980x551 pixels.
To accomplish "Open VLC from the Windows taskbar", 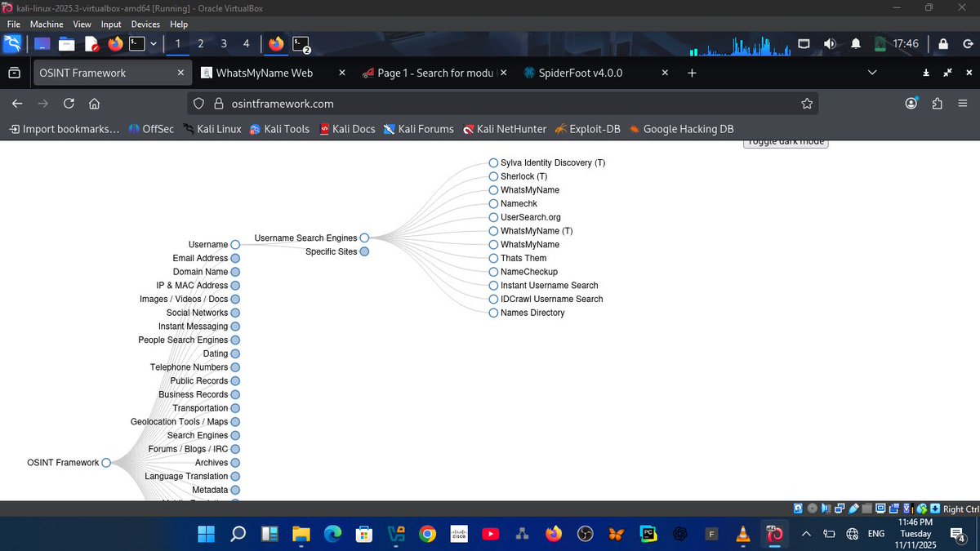I will [x=742, y=534].
